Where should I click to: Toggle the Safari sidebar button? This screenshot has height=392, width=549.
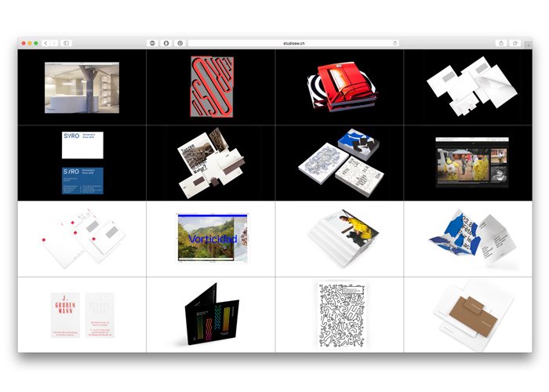click(x=66, y=43)
